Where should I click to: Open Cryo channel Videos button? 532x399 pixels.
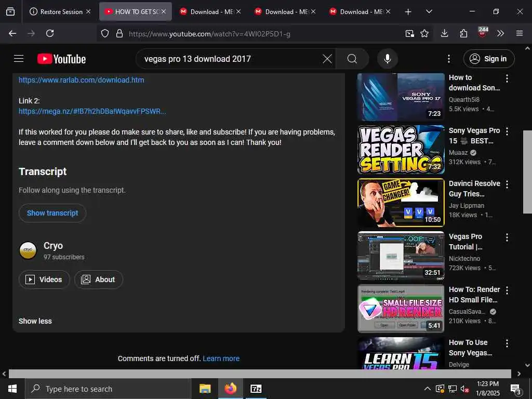coord(45,280)
